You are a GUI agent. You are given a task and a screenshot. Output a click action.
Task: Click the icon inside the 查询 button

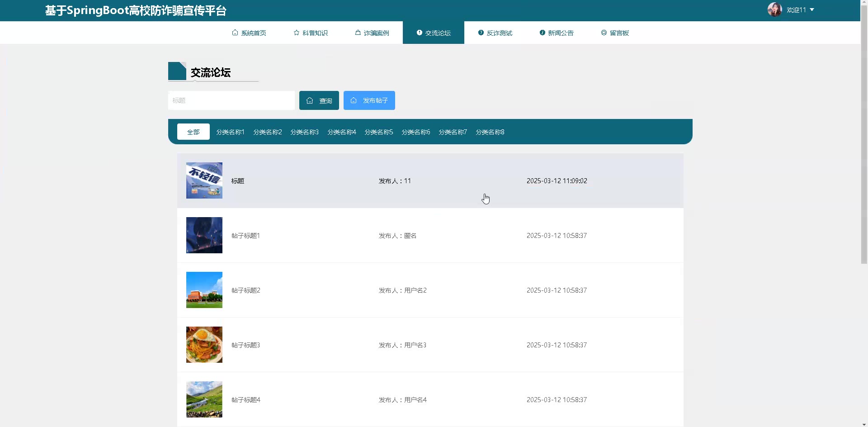[x=310, y=101]
